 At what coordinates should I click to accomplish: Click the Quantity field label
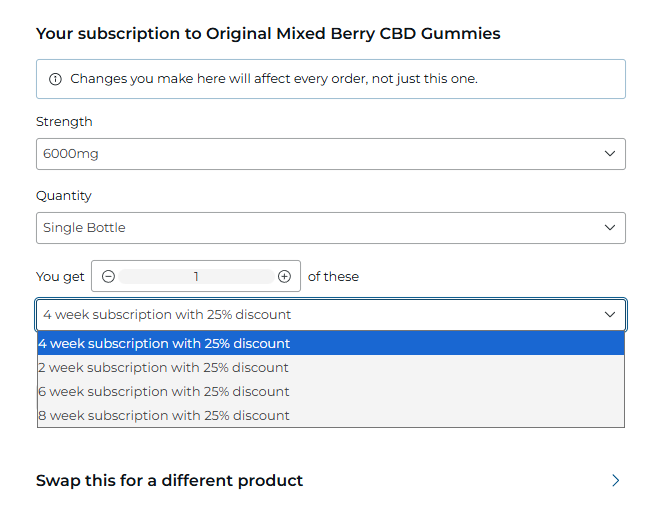coord(64,195)
